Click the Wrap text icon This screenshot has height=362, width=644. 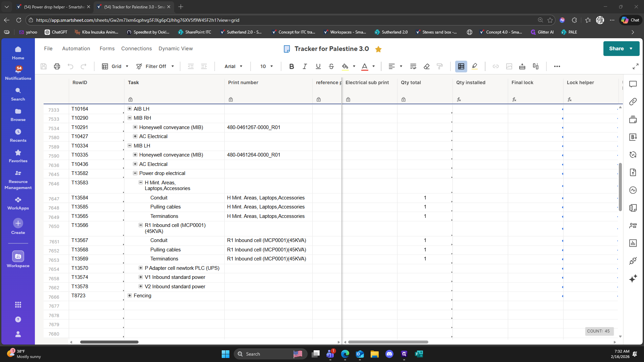[x=413, y=66]
